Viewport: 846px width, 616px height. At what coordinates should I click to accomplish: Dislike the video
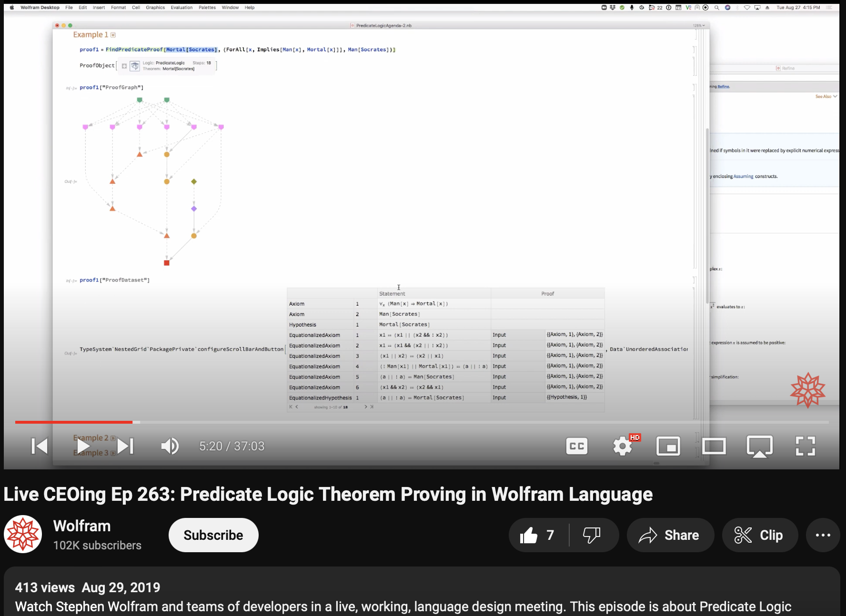(x=592, y=535)
